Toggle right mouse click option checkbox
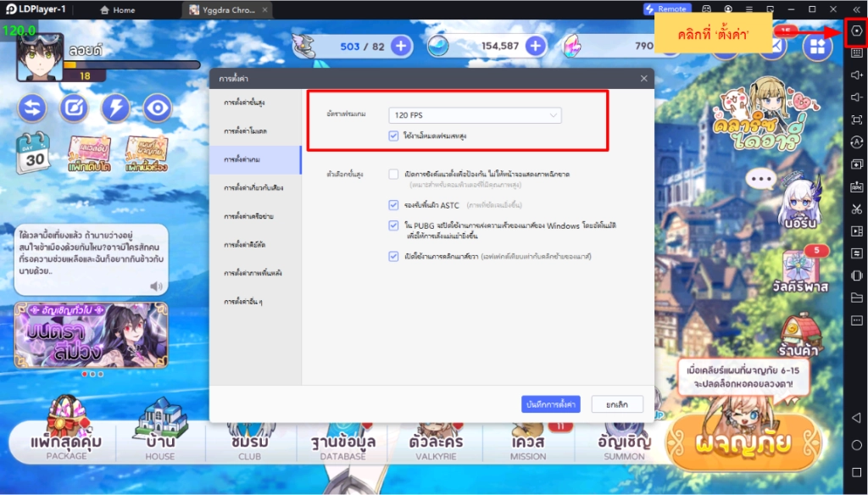The height and width of the screenshot is (495, 868). [393, 256]
